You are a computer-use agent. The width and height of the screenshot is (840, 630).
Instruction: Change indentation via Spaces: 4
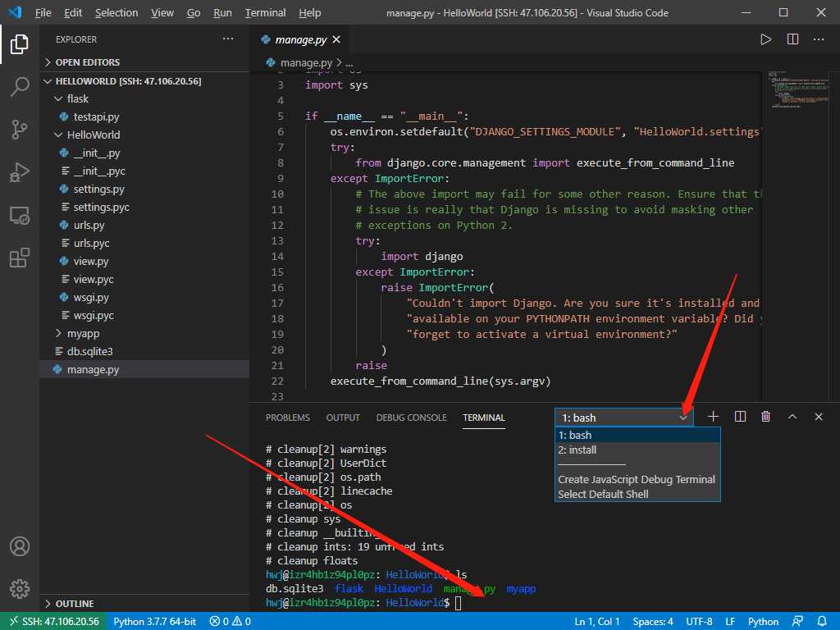coord(653,622)
